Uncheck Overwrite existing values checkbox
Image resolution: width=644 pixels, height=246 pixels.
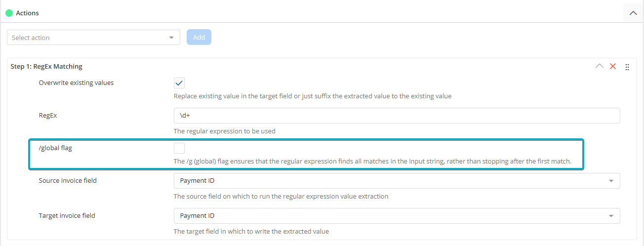(x=179, y=83)
